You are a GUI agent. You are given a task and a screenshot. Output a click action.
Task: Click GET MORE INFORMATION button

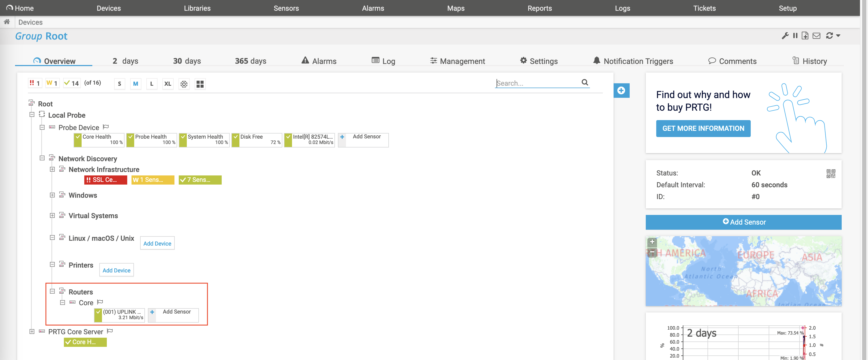pos(703,128)
